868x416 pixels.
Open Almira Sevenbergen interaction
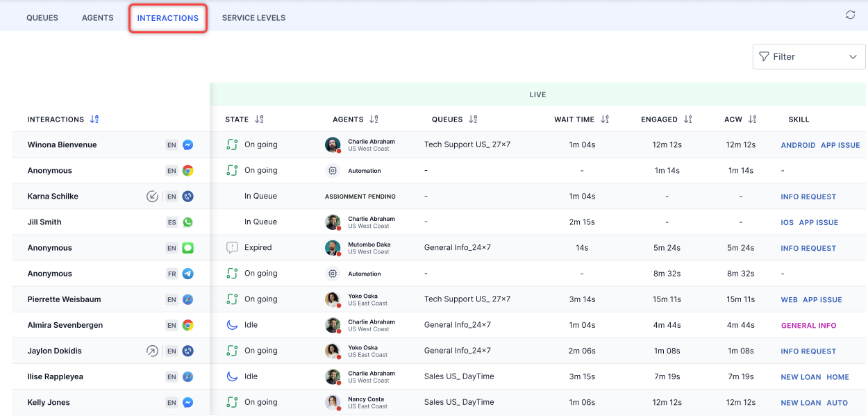65,325
